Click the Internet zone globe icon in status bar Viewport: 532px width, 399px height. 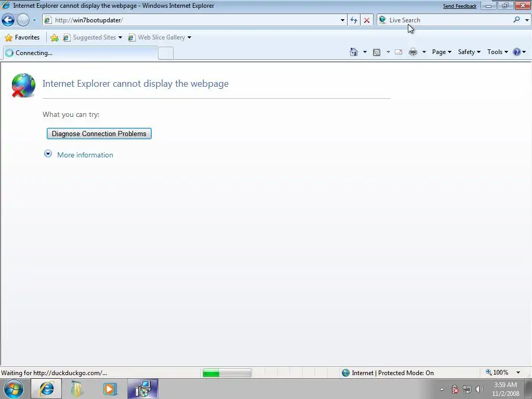coord(345,373)
